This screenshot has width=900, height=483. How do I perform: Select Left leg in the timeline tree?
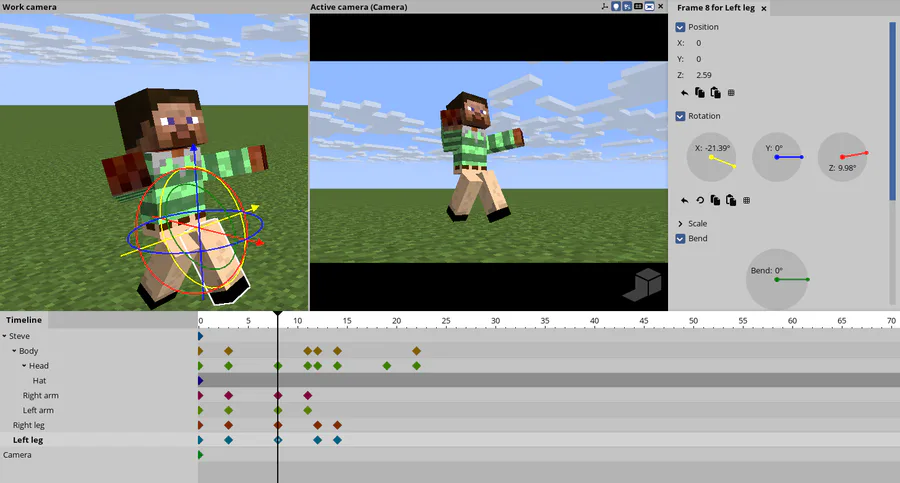click(28, 440)
